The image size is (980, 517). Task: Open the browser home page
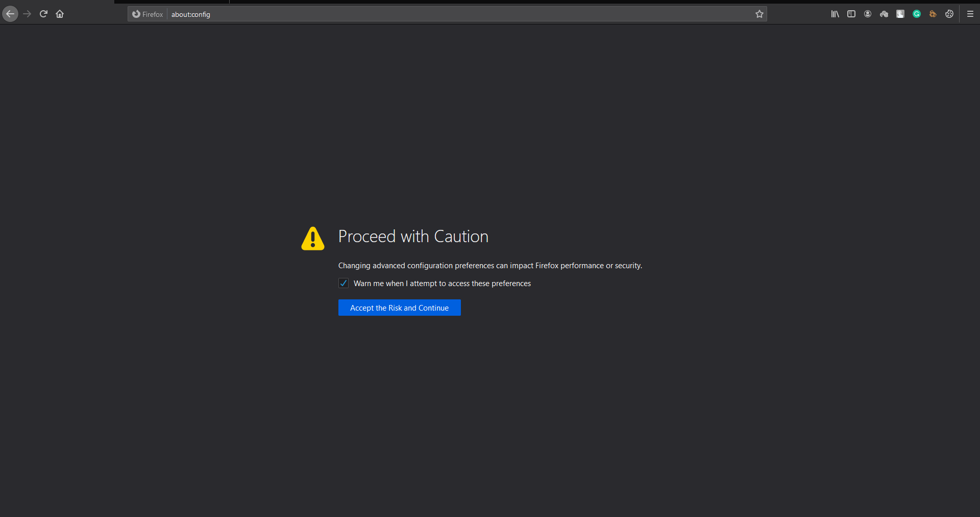pos(59,14)
